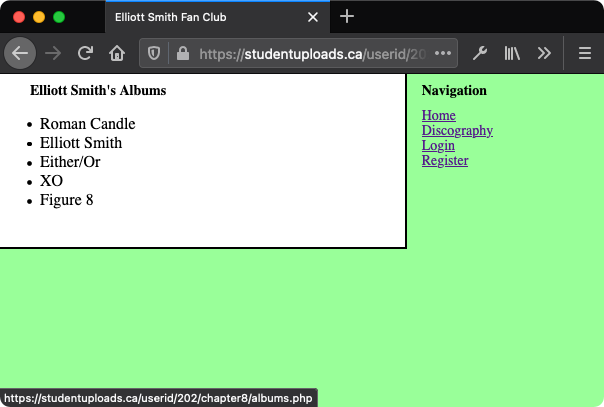Open developer tools wrench icon
The width and height of the screenshot is (604, 407).
pyautogui.click(x=480, y=53)
